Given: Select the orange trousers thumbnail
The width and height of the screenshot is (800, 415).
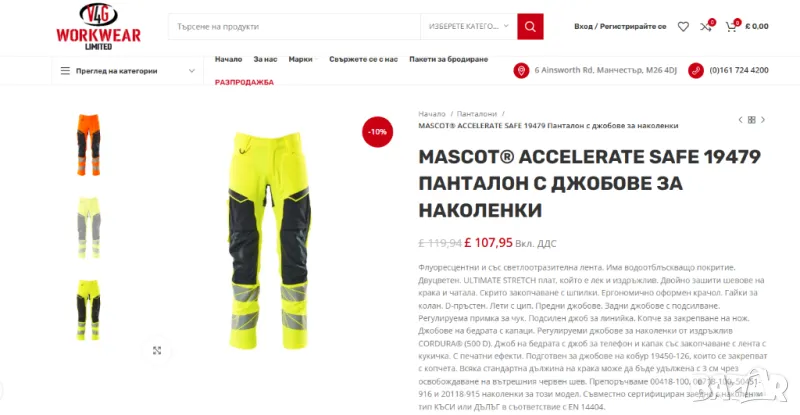Looking at the screenshot, I should tap(89, 145).
